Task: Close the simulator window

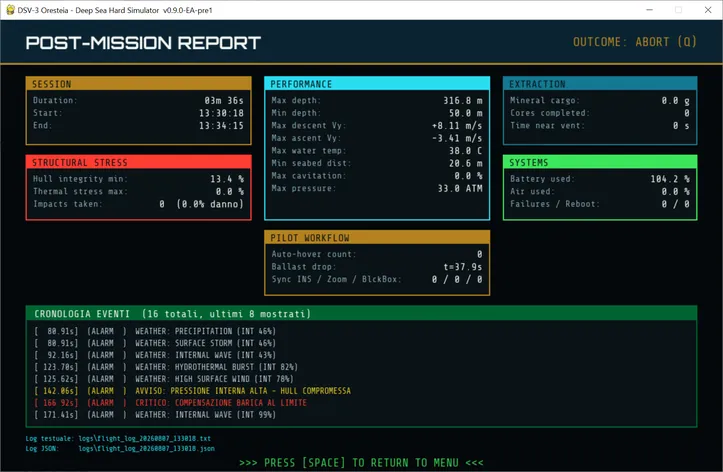Action: pyautogui.click(x=708, y=10)
